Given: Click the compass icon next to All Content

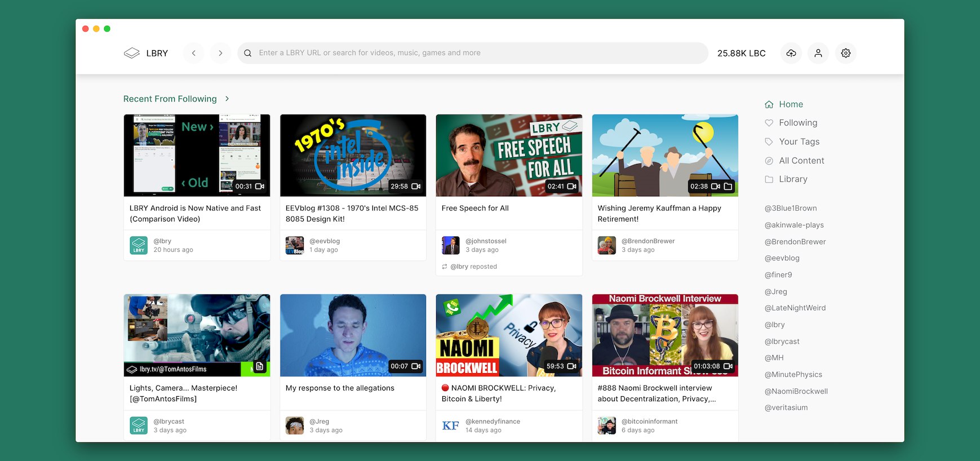Looking at the screenshot, I should click(x=769, y=161).
